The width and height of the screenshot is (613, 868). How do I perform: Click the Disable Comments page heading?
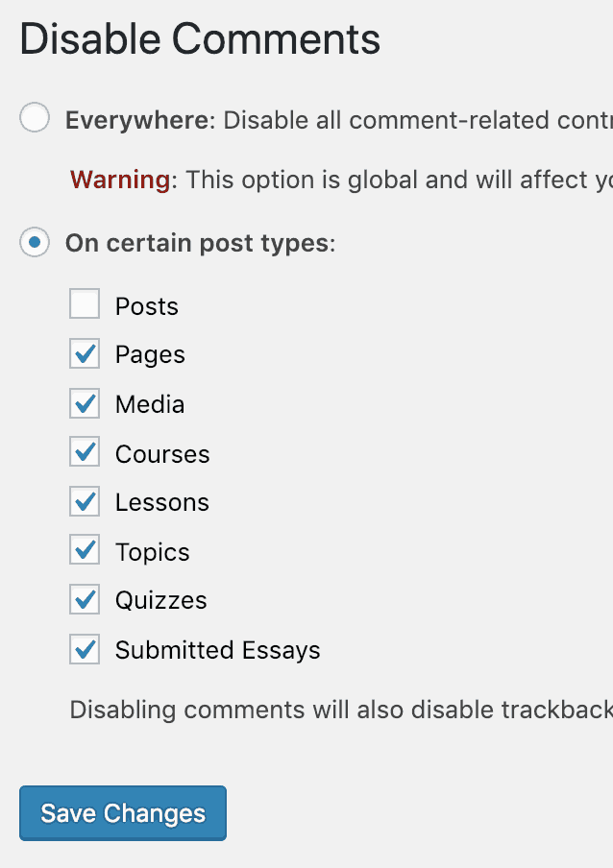click(x=200, y=40)
